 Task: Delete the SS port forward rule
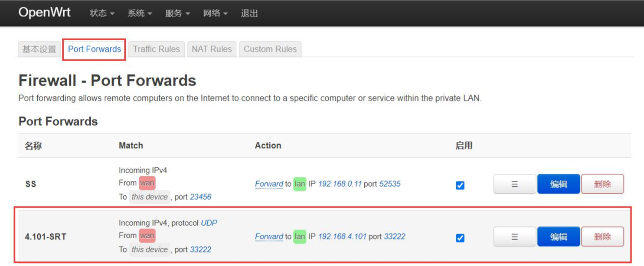point(602,184)
